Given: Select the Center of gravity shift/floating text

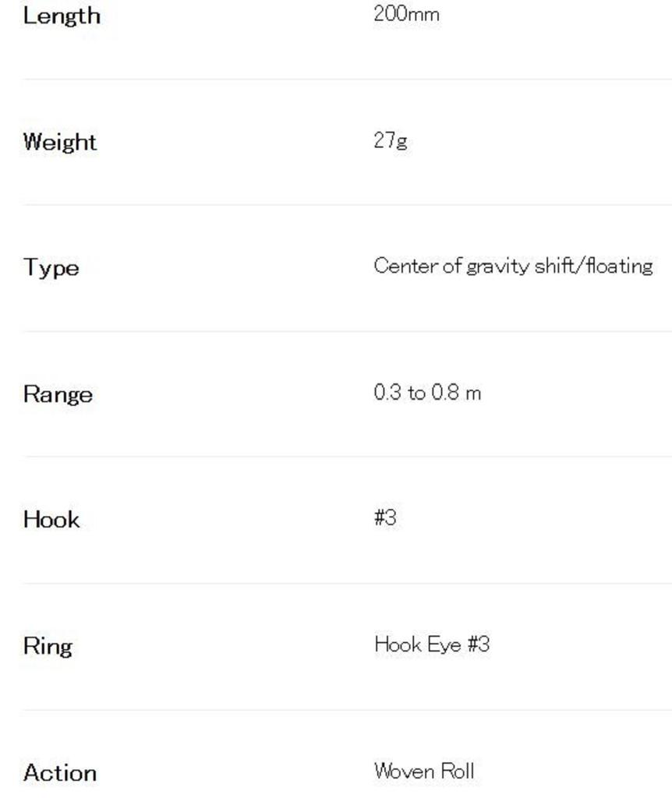Looking at the screenshot, I should pos(513,267).
